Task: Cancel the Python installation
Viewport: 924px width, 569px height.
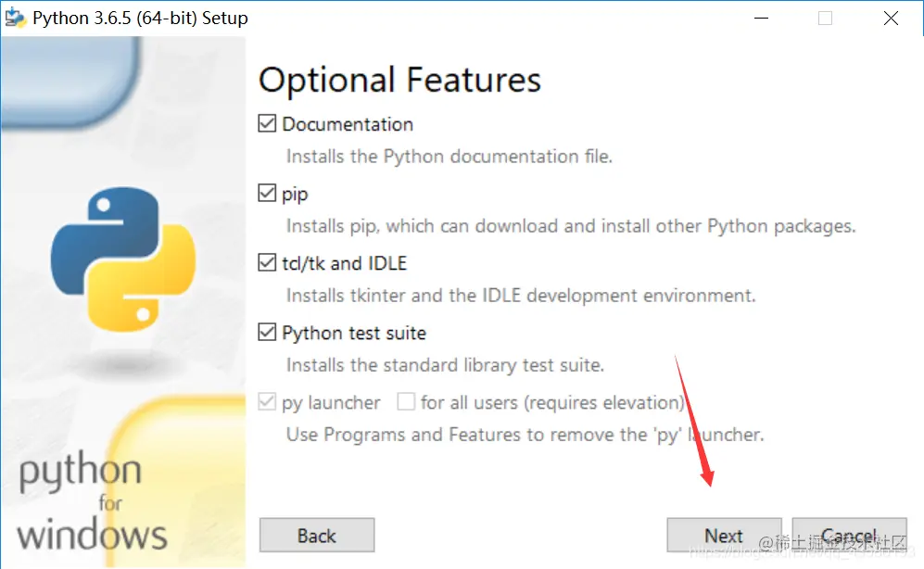Action: [x=849, y=536]
